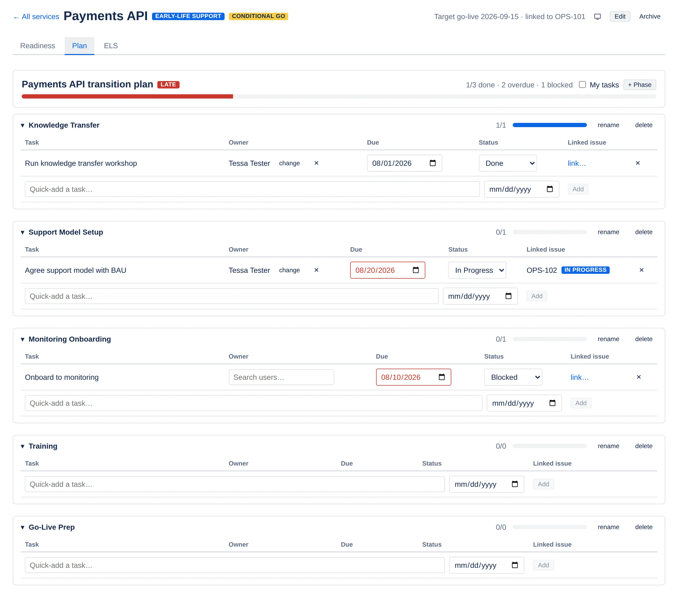Toggle the My tasks checkbox

pos(582,84)
